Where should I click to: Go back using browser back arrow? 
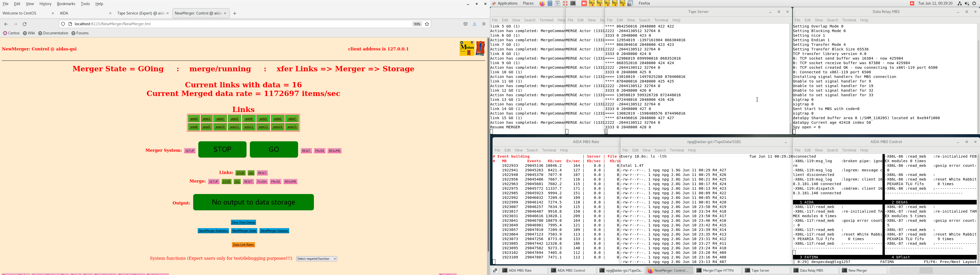pyautogui.click(x=6, y=24)
